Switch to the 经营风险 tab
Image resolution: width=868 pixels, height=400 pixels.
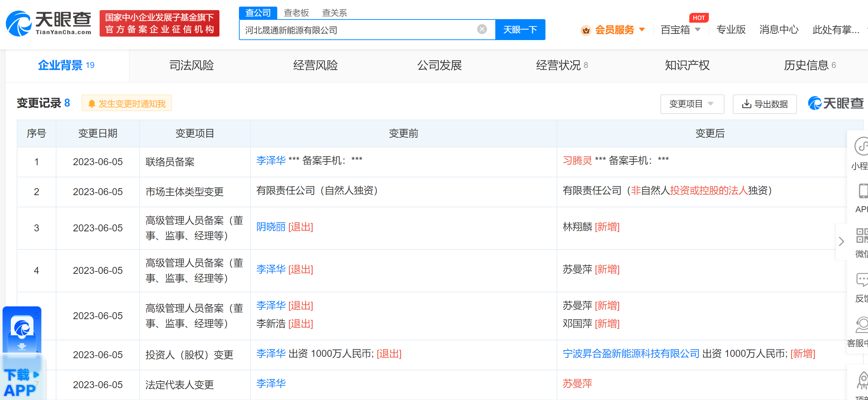(315, 65)
